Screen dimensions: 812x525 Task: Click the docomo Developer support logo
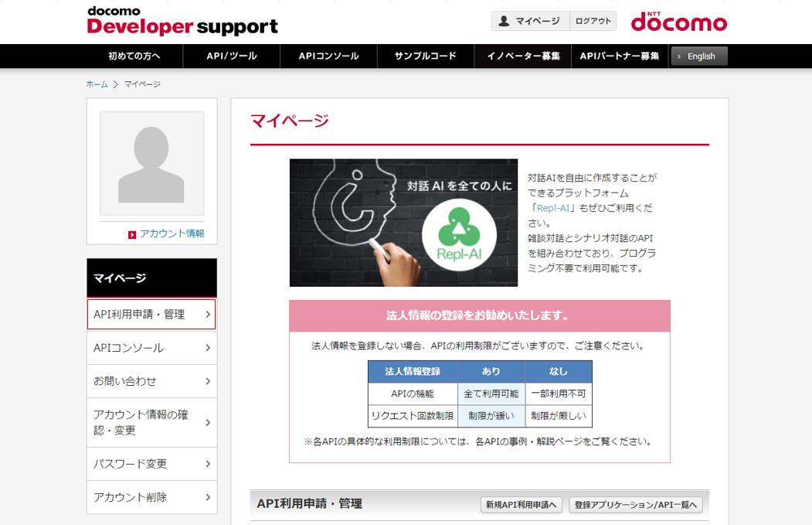(x=182, y=21)
